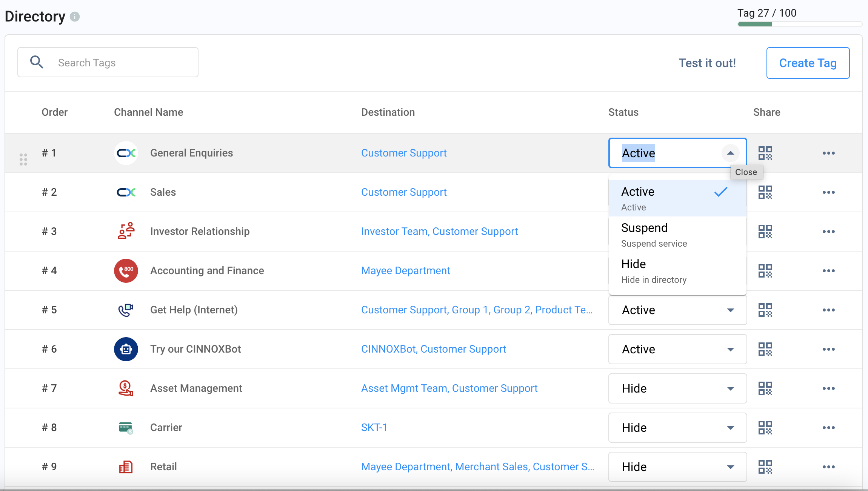Open QR code for Accounting and Finance
The image size is (868, 491).
765,271
